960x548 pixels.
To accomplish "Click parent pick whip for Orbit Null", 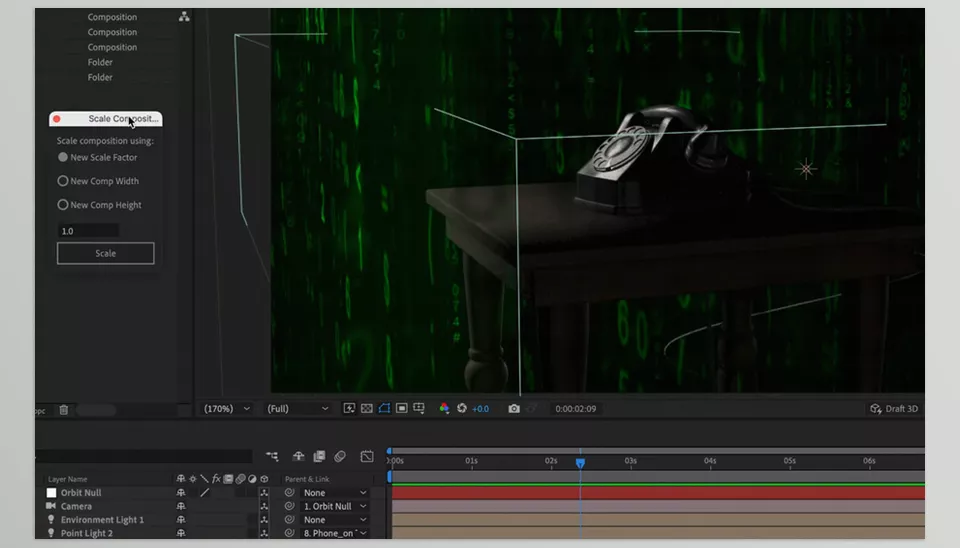I will pyautogui.click(x=290, y=493).
